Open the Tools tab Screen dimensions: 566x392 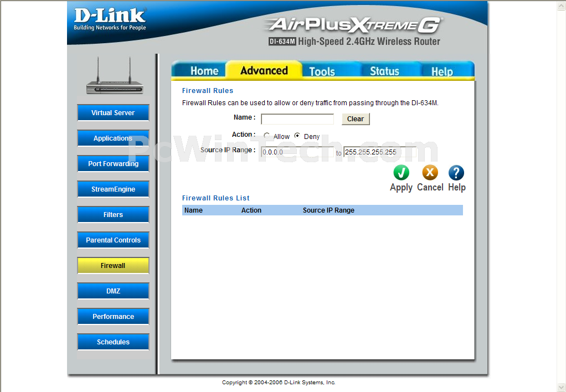click(322, 71)
